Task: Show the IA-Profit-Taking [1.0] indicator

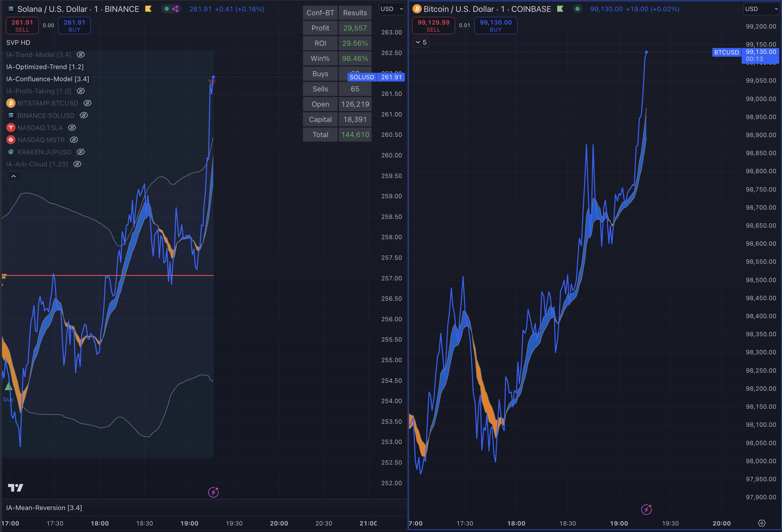Action: 81,91
